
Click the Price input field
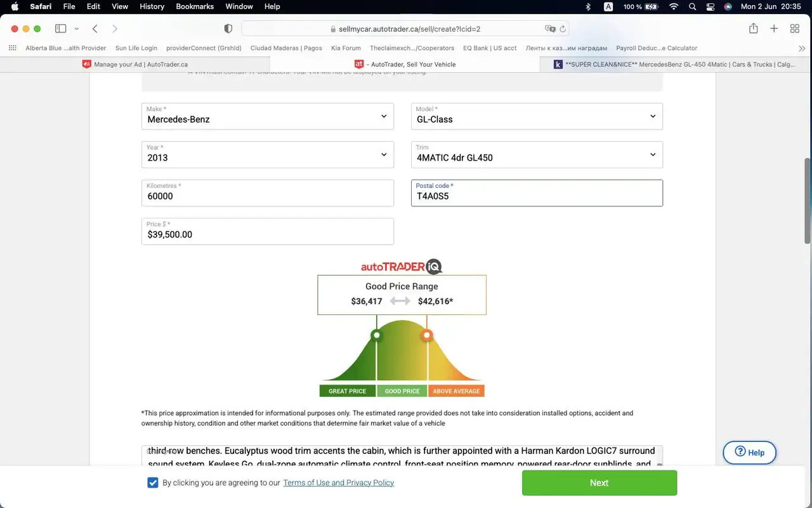coord(267,231)
